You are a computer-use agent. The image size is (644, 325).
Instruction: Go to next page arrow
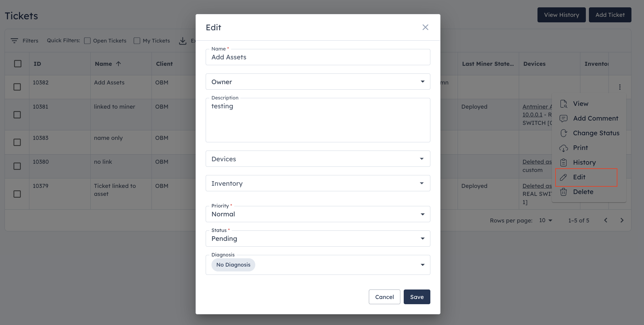(622, 220)
